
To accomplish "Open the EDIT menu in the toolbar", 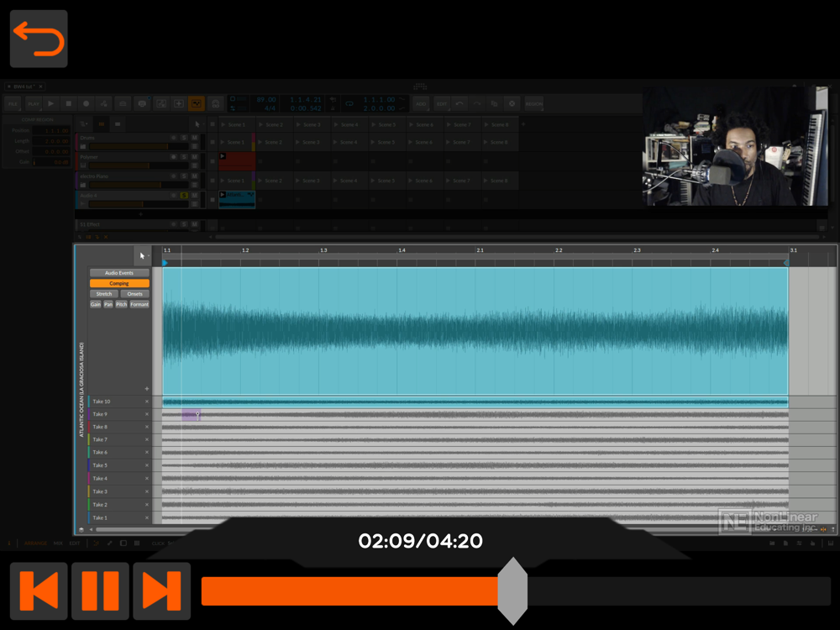I will (442, 103).
